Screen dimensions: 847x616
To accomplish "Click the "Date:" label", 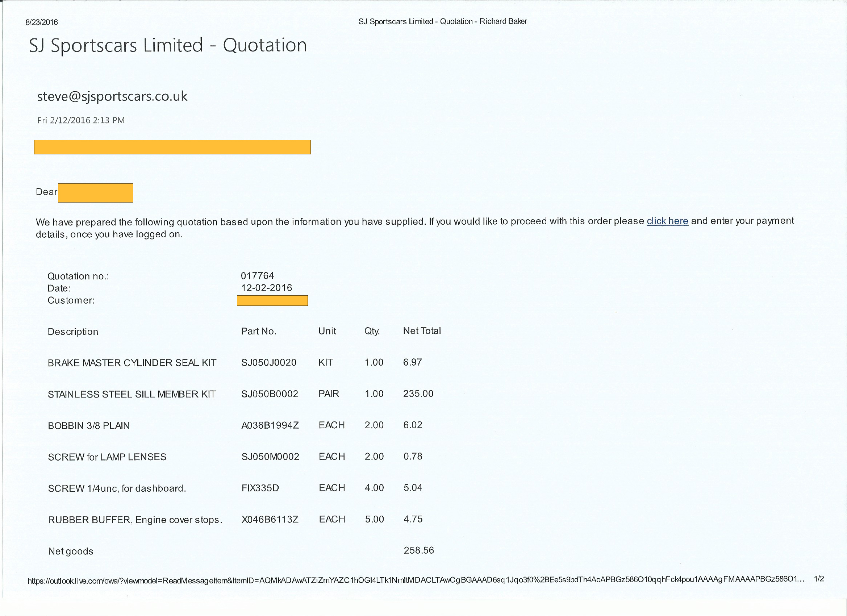I will click(59, 288).
